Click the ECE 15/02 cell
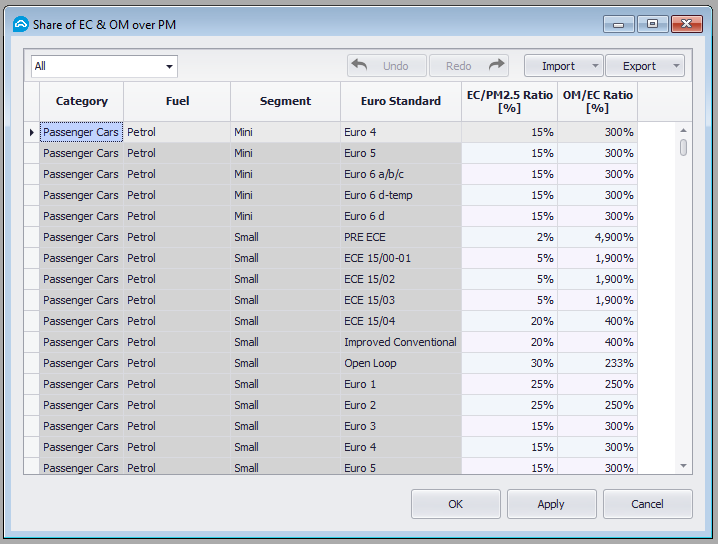 pos(401,279)
